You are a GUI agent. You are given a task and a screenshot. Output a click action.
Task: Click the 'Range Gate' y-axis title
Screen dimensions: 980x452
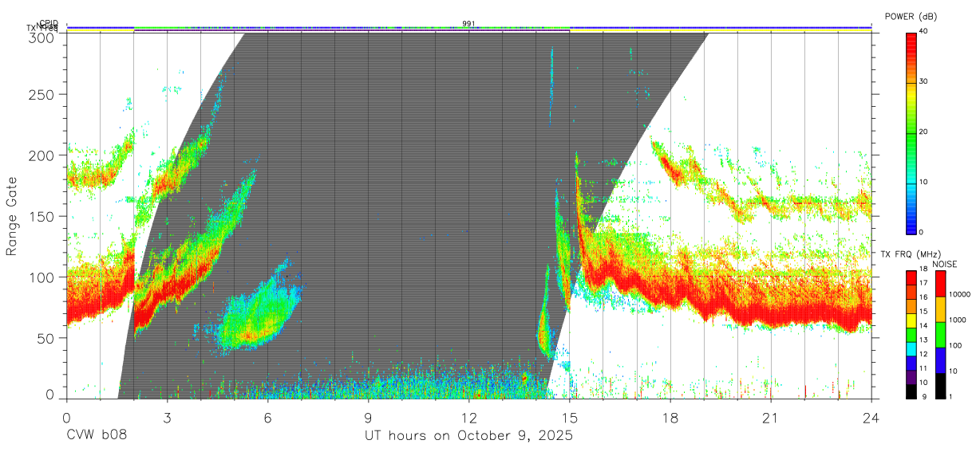[x=13, y=217]
